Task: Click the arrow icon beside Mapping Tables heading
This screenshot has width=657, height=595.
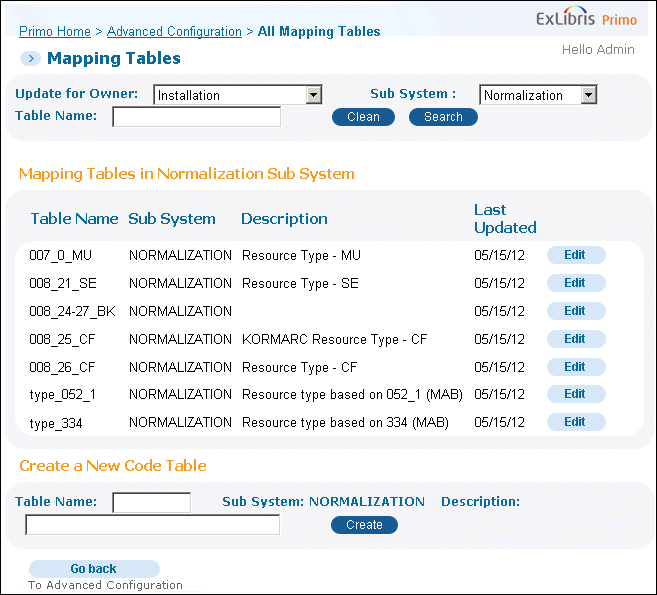Action: point(30,59)
